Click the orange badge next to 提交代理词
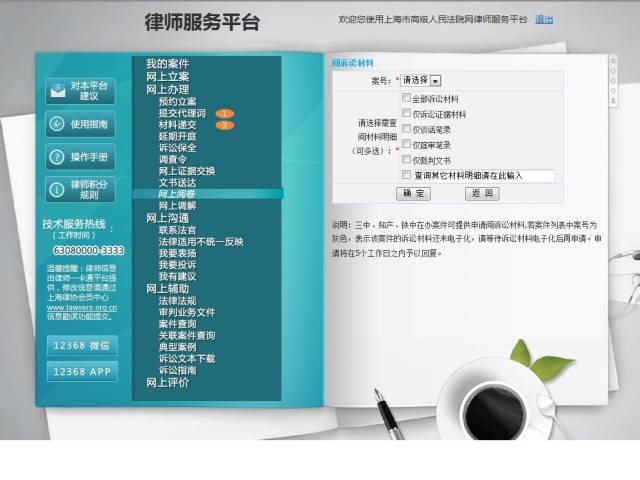Screen dimensions: 640x480 tap(224, 114)
